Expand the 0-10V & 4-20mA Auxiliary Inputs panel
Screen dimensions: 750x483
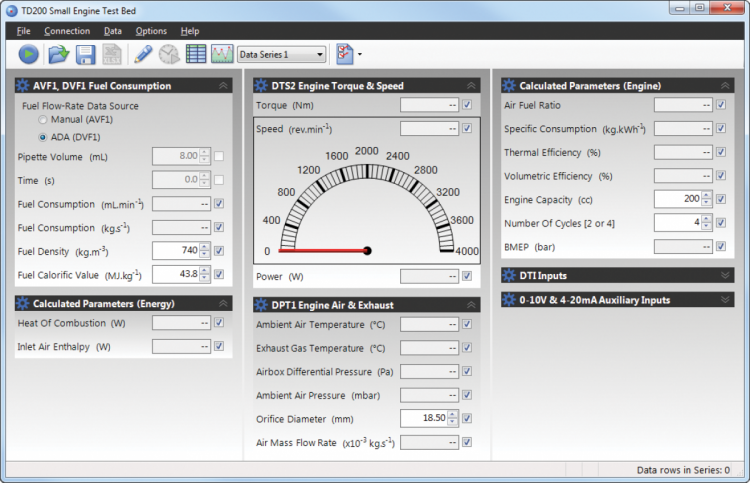(725, 299)
